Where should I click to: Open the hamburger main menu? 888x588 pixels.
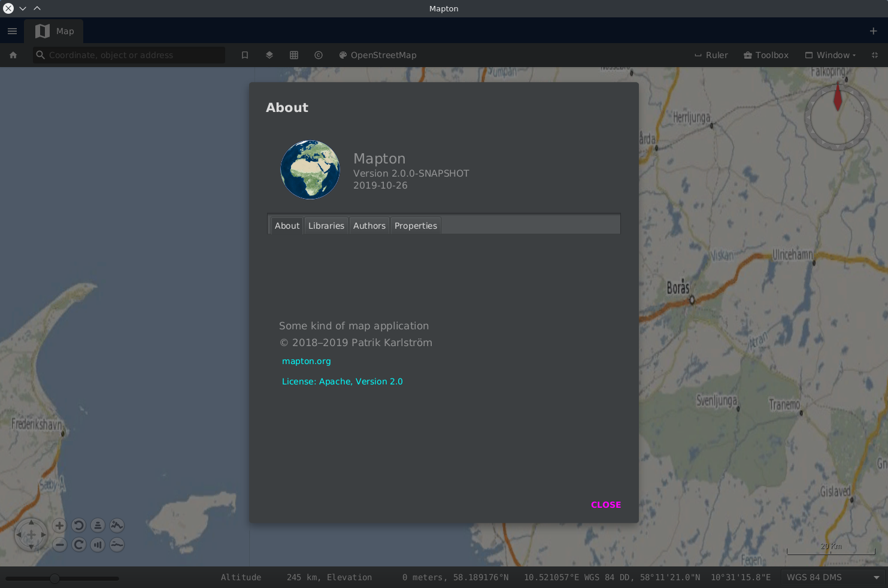coord(12,31)
